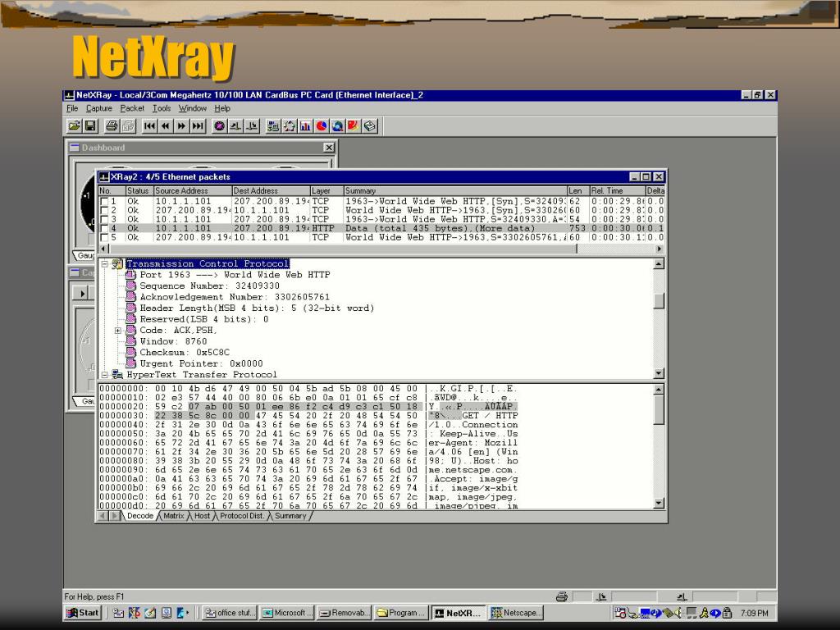
Task: Click the HyperText Transfer Protocol tree icon
Action: click(117, 374)
